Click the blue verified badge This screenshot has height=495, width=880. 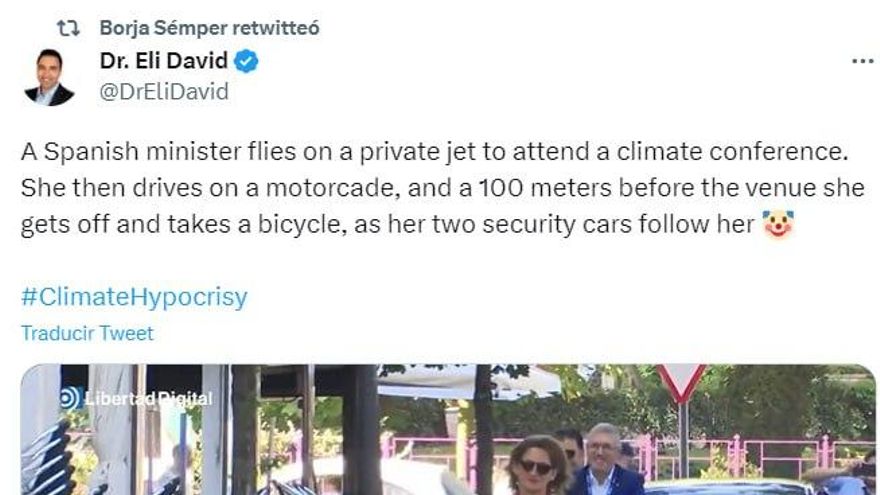tap(247, 62)
